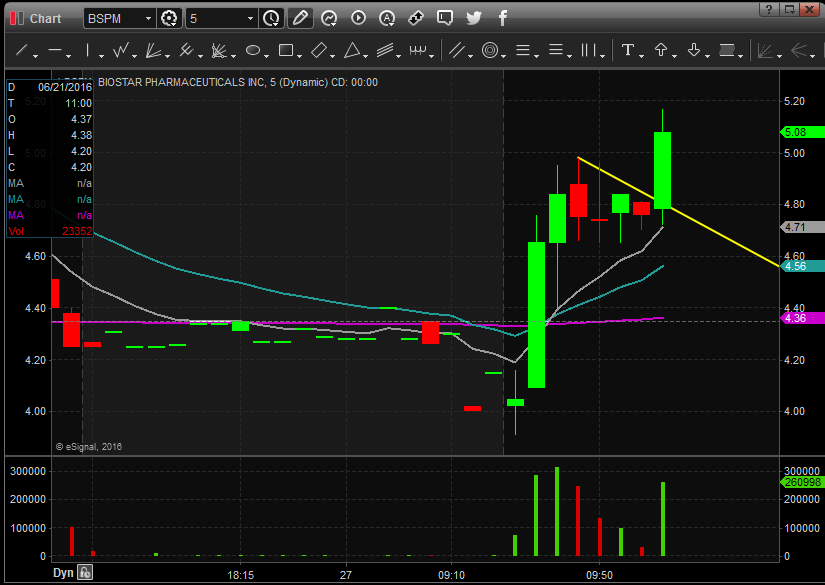Open the clock time template menu
This screenshot has height=585, width=825.
point(271,18)
